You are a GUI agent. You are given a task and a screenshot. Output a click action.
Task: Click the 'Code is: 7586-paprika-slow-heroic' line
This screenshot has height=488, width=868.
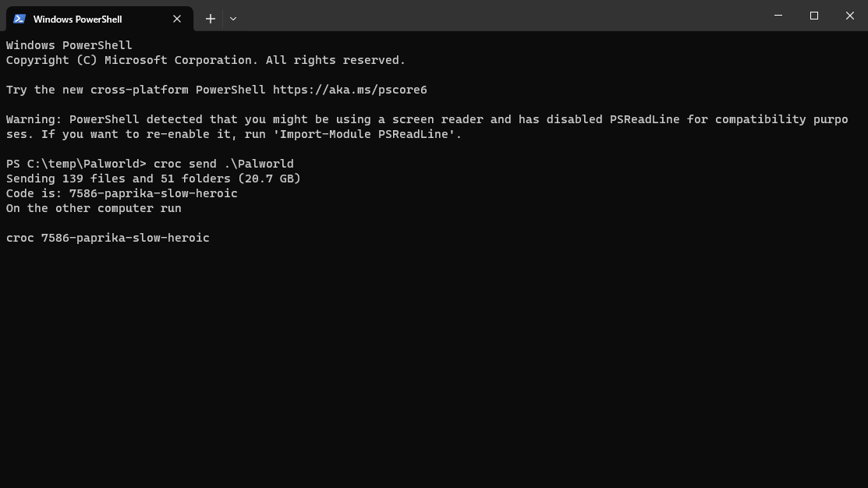coord(122,193)
